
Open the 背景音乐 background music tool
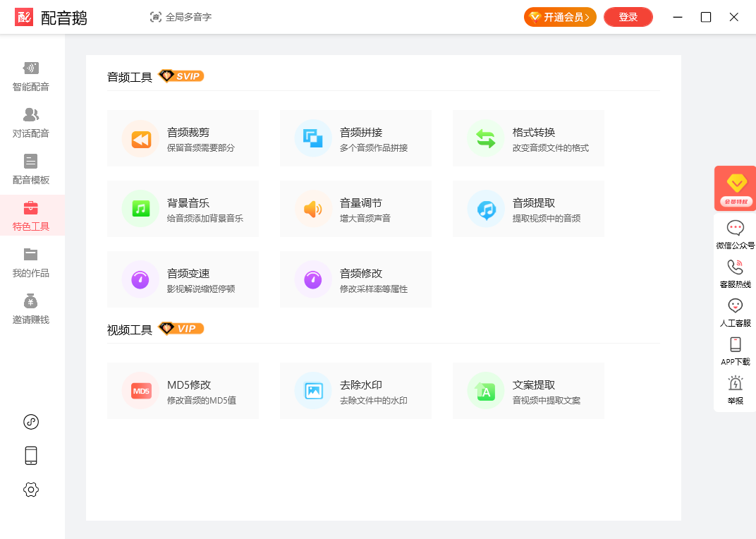[x=183, y=209]
